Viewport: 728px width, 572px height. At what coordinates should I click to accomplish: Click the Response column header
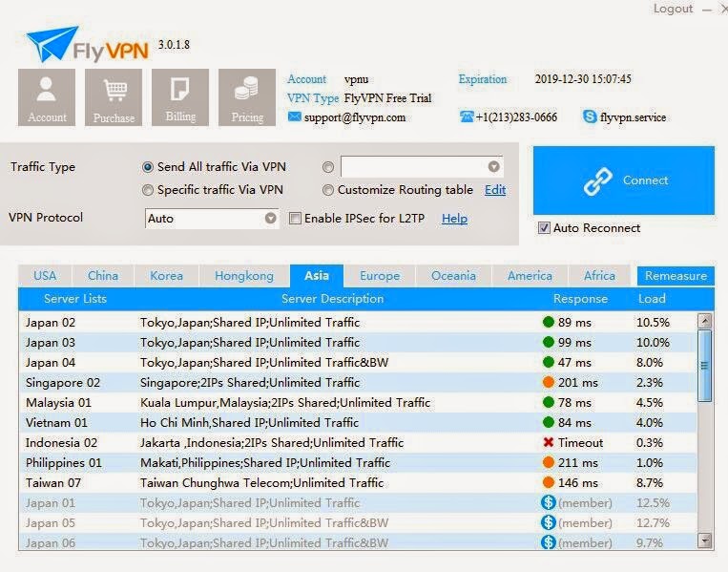580,299
